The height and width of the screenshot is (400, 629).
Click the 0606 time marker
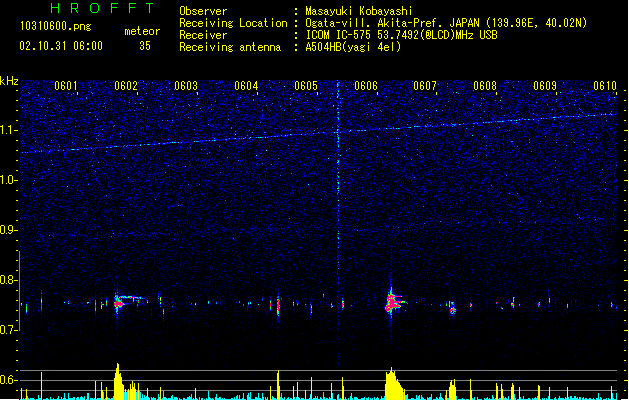click(366, 86)
